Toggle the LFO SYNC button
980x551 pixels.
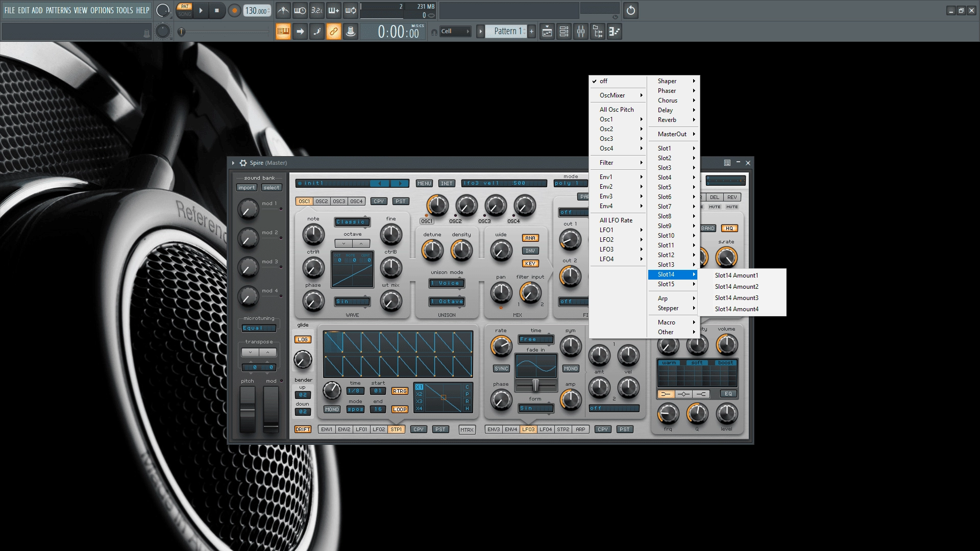pos(501,368)
